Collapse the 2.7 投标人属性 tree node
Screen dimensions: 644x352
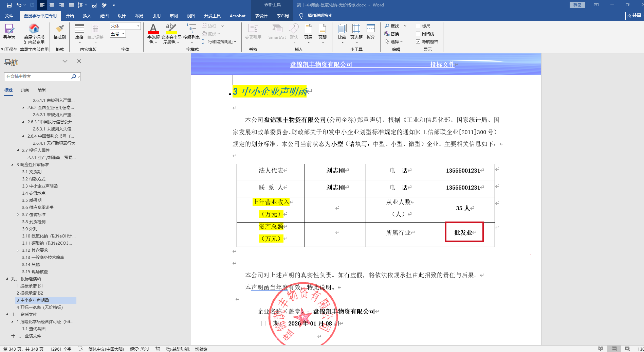pos(18,151)
